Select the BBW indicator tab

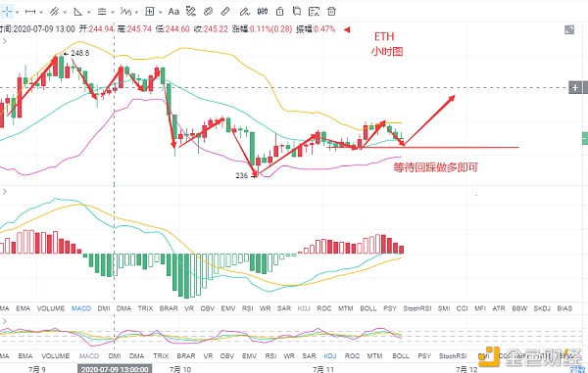pyautogui.click(x=519, y=308)
